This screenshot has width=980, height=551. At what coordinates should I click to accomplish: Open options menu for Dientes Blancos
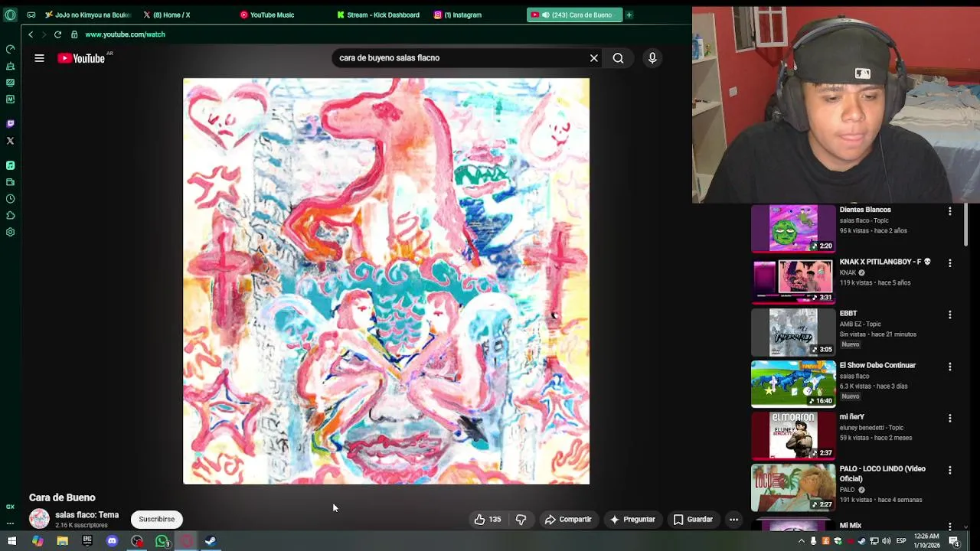pos(950,210)
